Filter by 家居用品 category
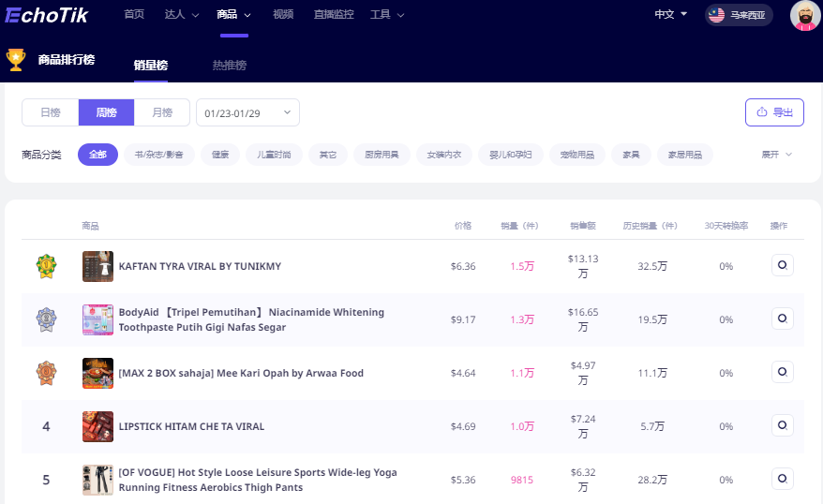This screenshot has height=504, width=823. [x=685, y=155]
